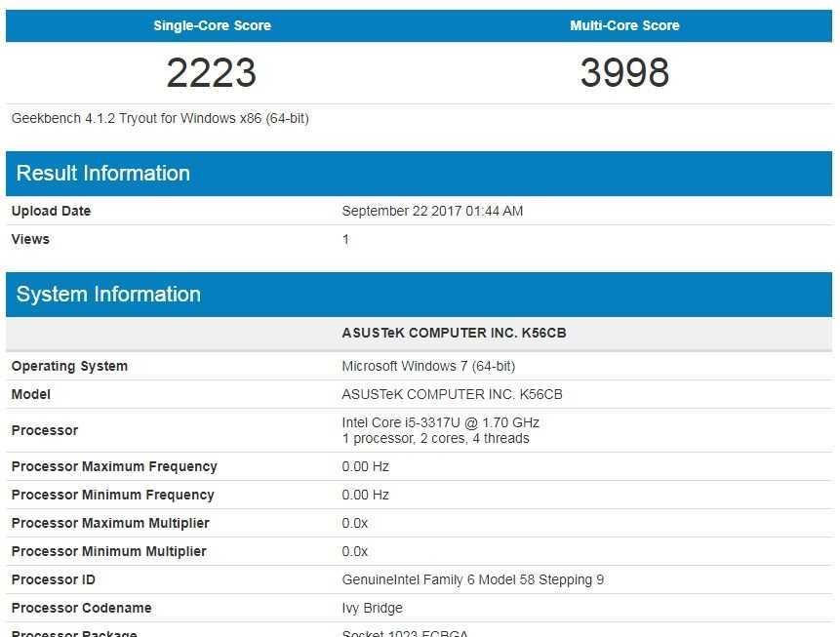
Task: Click the Model row's ASUSTeK K56CB value
Action: pos(452,394)
